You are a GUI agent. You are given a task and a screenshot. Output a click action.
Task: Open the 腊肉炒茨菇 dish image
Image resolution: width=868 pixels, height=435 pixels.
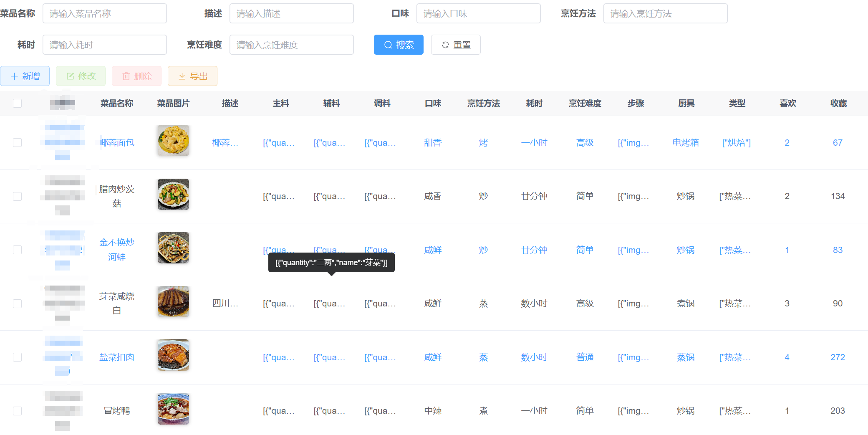click(x=173, y=194)
